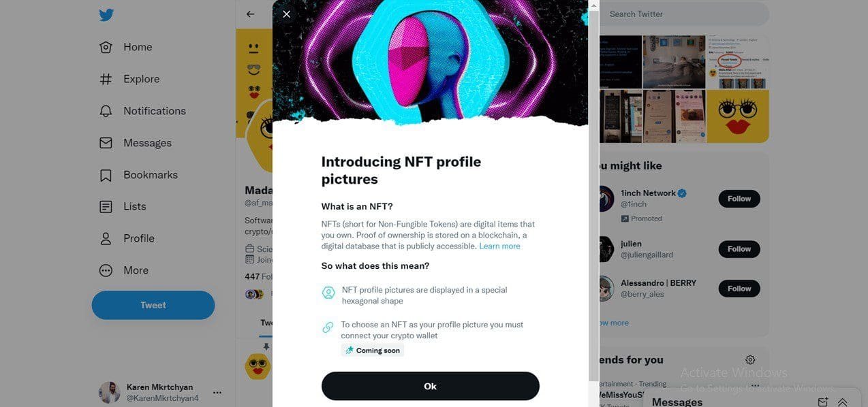Show more options for the WeMissYou trend
Screen dimensions: 868x407
click(755, 385)
